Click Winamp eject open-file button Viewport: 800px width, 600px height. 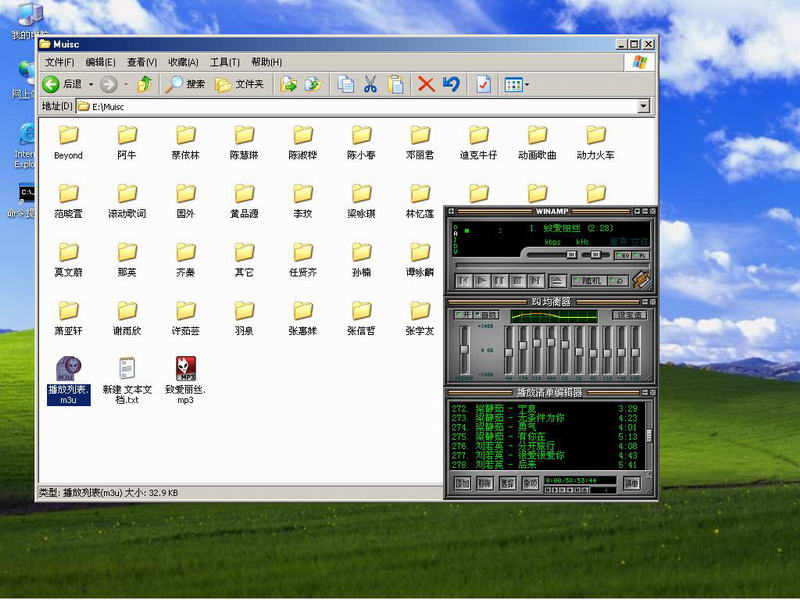[557, 281]
